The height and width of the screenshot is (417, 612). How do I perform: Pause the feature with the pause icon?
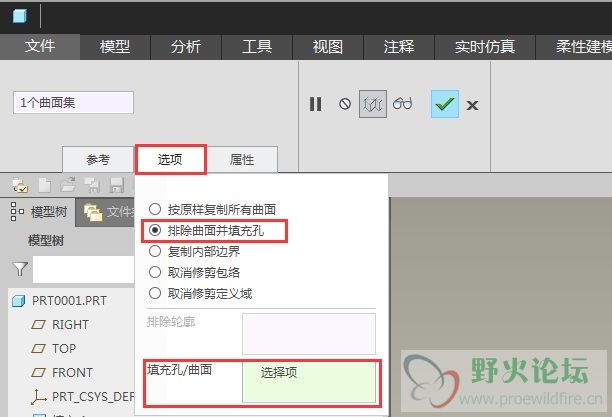click(x=315, y=104)
